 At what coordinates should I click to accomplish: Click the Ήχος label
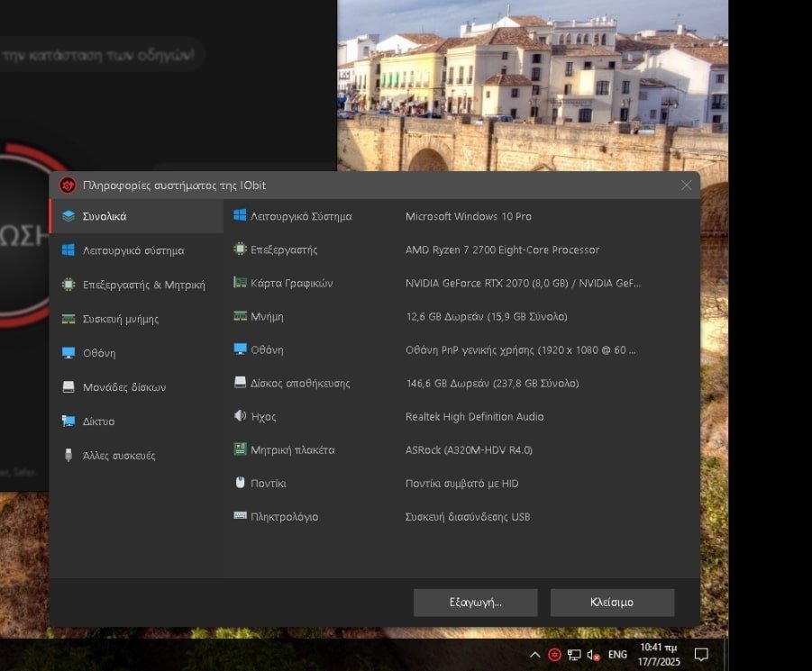pyautogui.click(x=263, y=416)
